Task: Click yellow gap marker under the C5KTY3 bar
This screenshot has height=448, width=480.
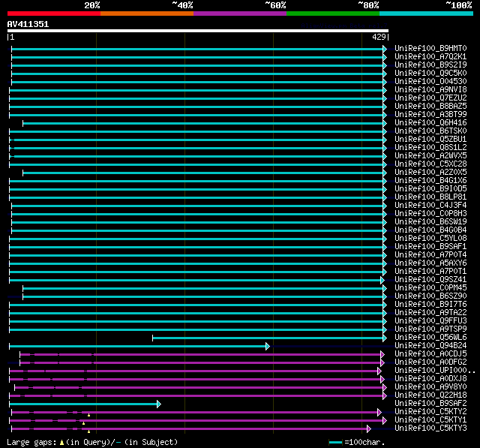Action: [88, 431]
